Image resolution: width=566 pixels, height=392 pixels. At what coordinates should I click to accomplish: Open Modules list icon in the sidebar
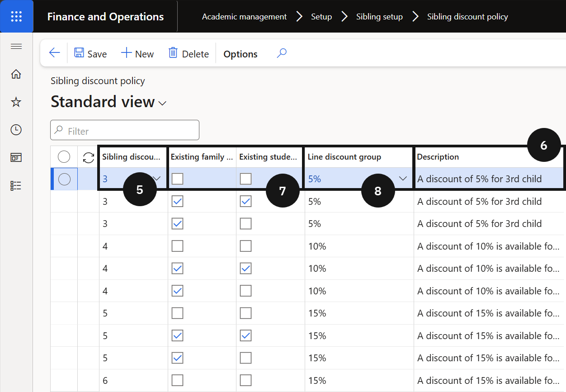pos(16,185)
